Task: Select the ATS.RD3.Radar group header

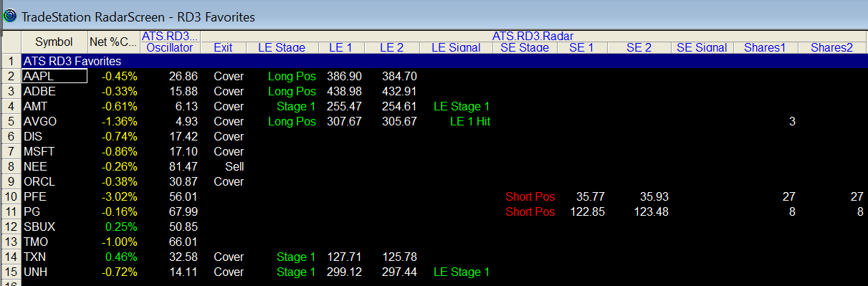Action: pyautogui.click(x=533, y=37)
